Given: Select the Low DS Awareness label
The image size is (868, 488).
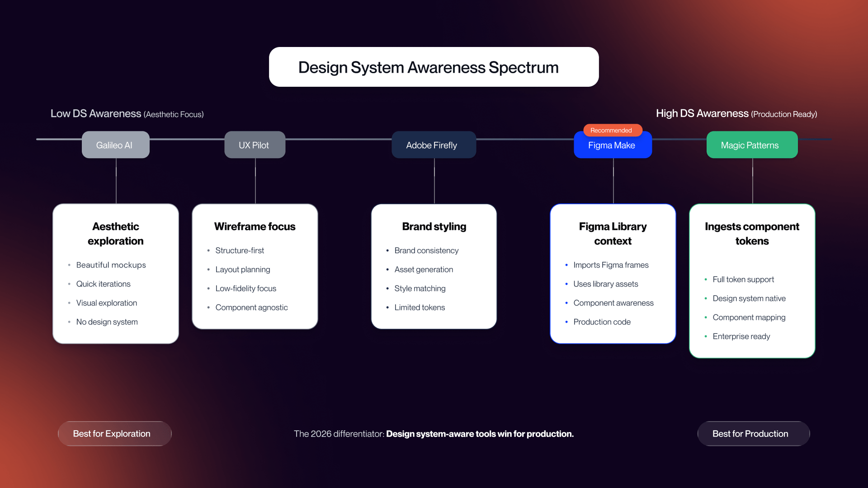Looking at the screenshot, I should [x=95, y=114].
